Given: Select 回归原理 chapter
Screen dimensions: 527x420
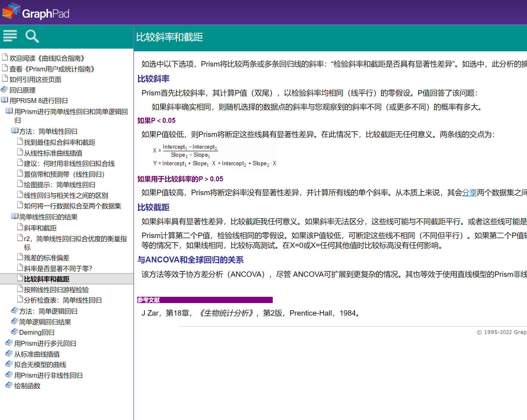Looking at the screenshot, I should [x=22, y=90].
